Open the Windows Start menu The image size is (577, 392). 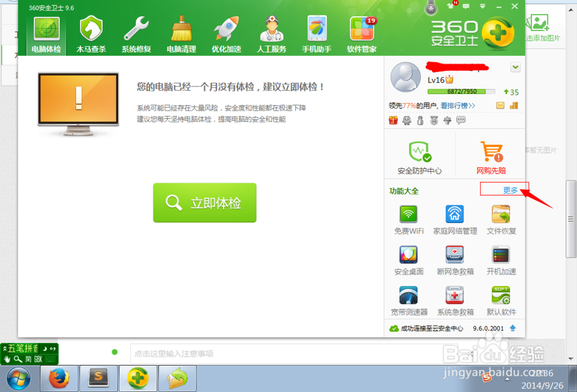19,379
